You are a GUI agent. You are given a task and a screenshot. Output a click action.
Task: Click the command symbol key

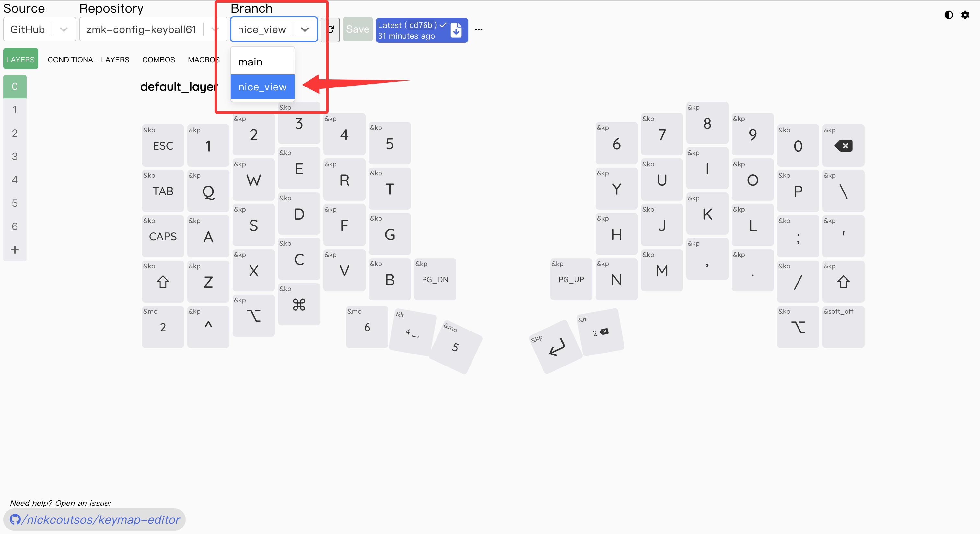point(299,305)
